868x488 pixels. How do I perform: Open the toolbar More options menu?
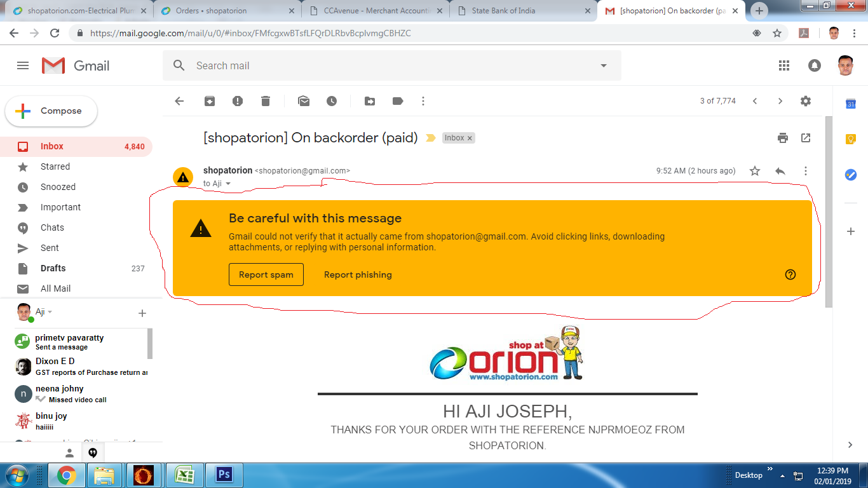423,101
